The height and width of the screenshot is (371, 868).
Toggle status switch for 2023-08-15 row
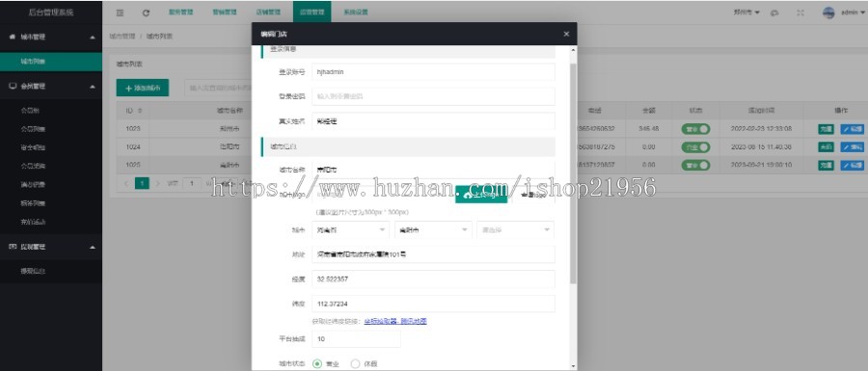point(695,147)
